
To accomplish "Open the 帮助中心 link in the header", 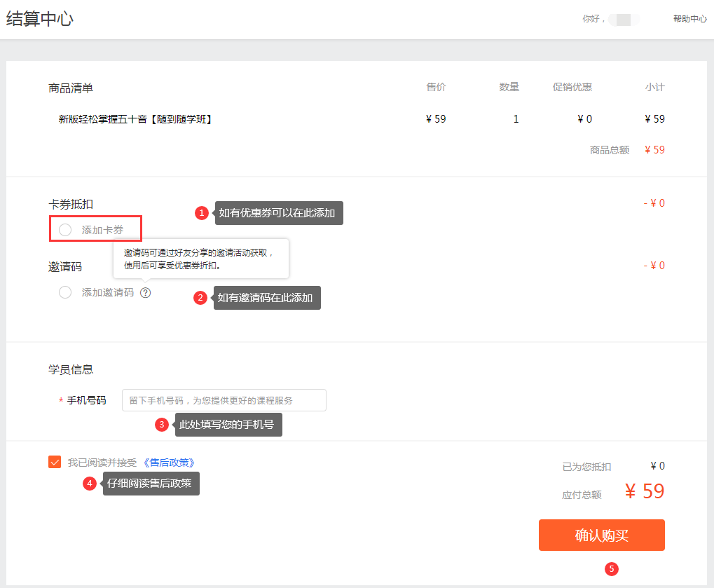I will pyautogui.click(x=689, y=19).
